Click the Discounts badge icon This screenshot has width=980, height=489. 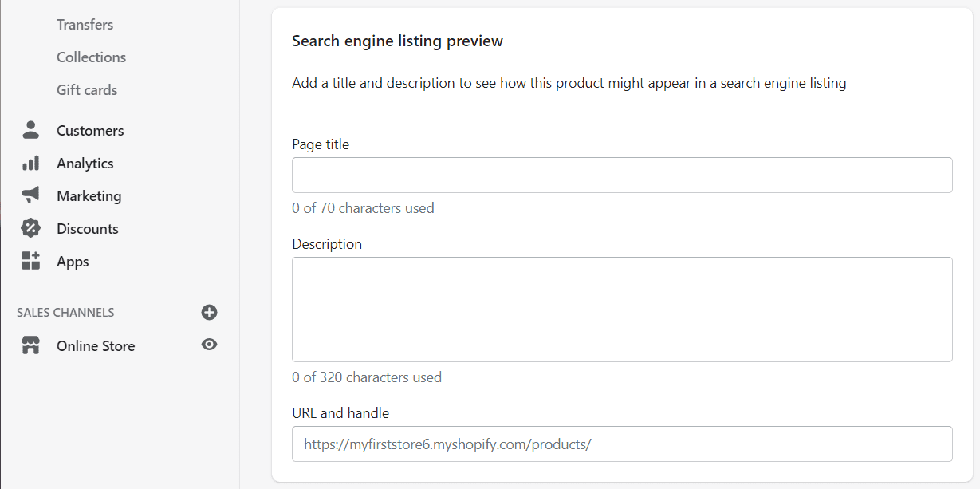pos(30,228)
